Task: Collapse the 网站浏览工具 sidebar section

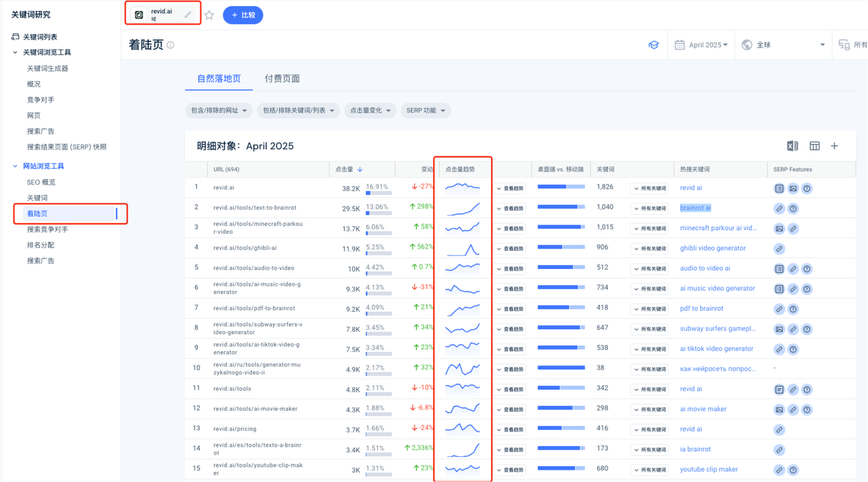Action: click(15, 166)
